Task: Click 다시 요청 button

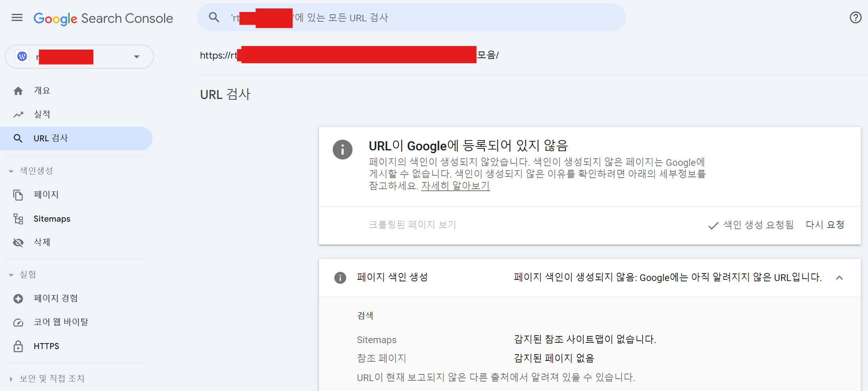Action: point(825,225)
